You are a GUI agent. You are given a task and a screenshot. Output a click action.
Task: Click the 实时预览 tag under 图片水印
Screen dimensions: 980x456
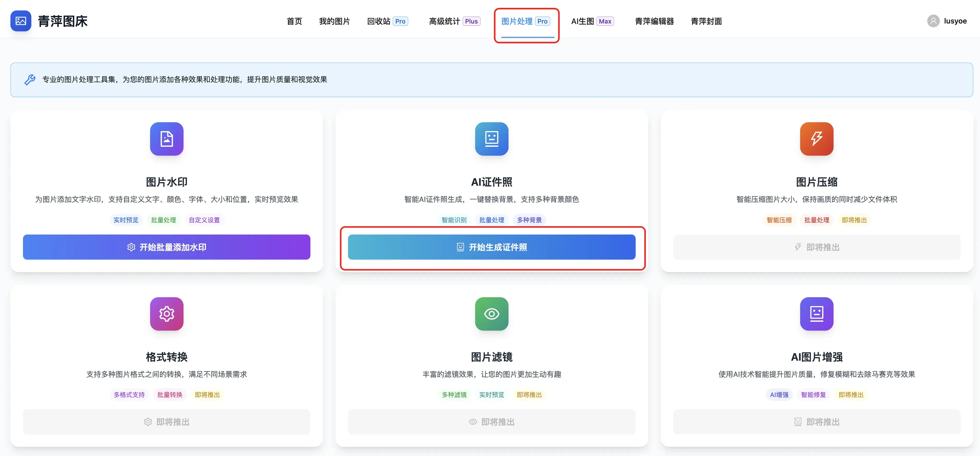126,220
